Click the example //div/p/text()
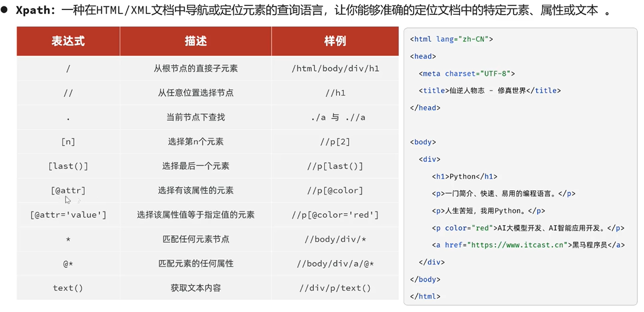Viewport: 644px width, 312px height. click(x=335, y=288)
